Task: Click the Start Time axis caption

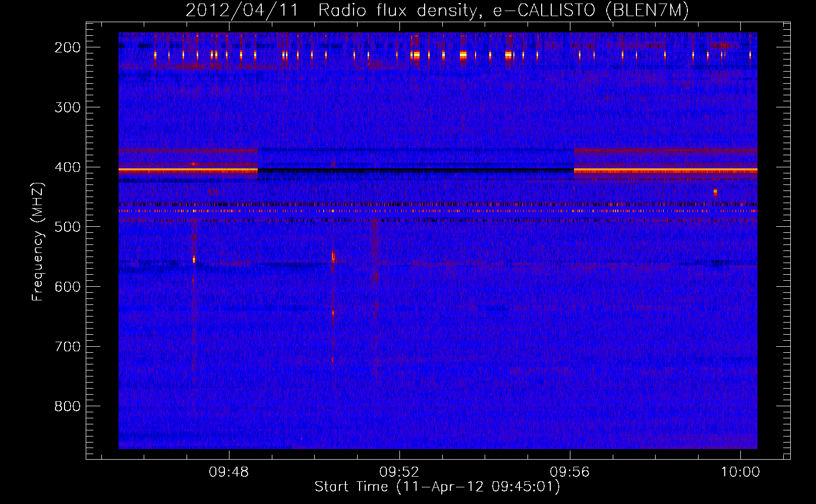Action: coord(437,487)
